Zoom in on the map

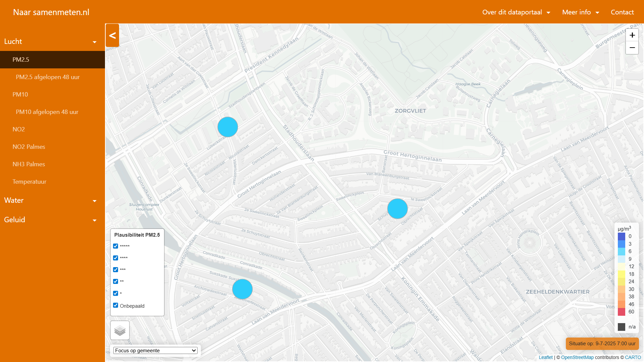click(x=632, y=35)
